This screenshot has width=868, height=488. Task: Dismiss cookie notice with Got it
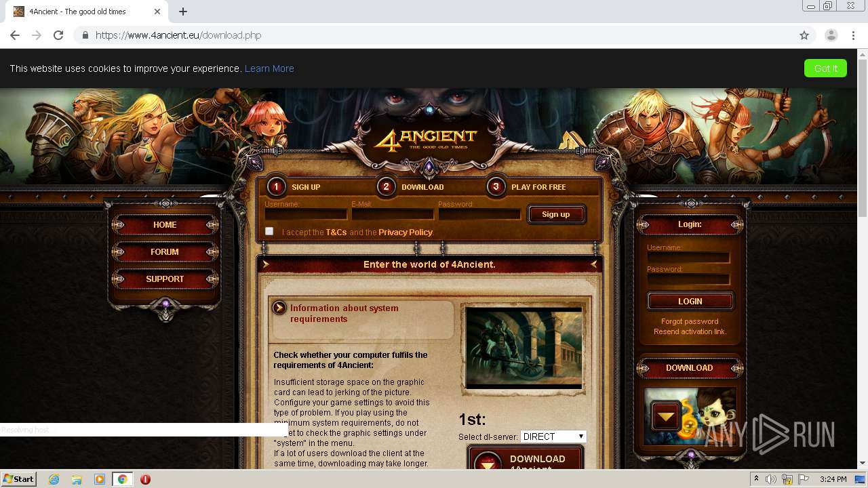[825, 68]
